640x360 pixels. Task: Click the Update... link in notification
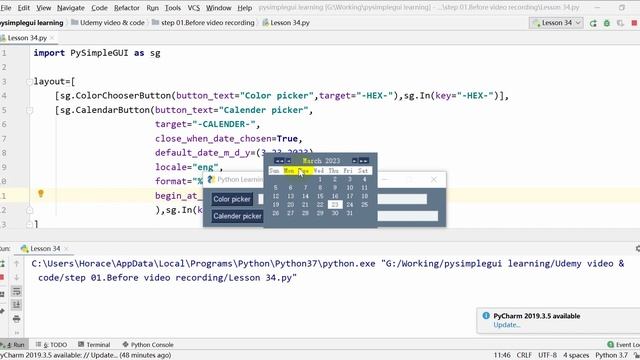pyautogui.click(x=507, y=325)
